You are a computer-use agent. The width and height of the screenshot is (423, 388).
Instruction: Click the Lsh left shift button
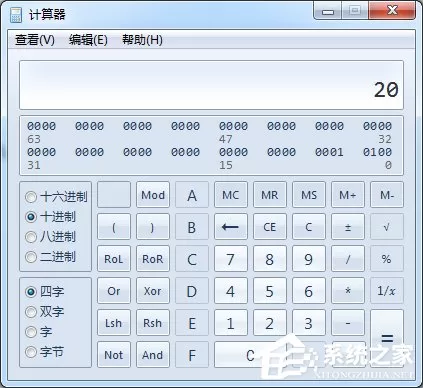point(114,323)
